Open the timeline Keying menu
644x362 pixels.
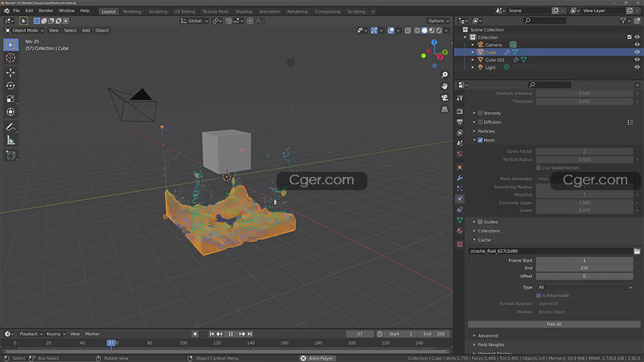pos(56,334)
